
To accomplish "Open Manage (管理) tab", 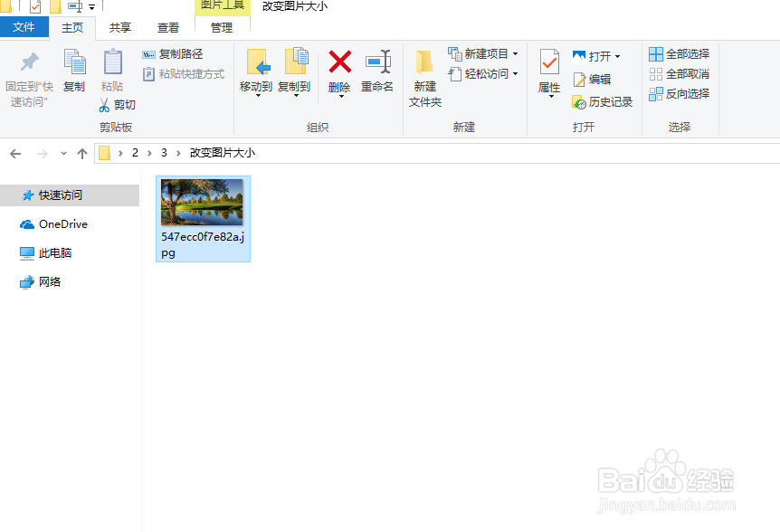I will [222, 28].
